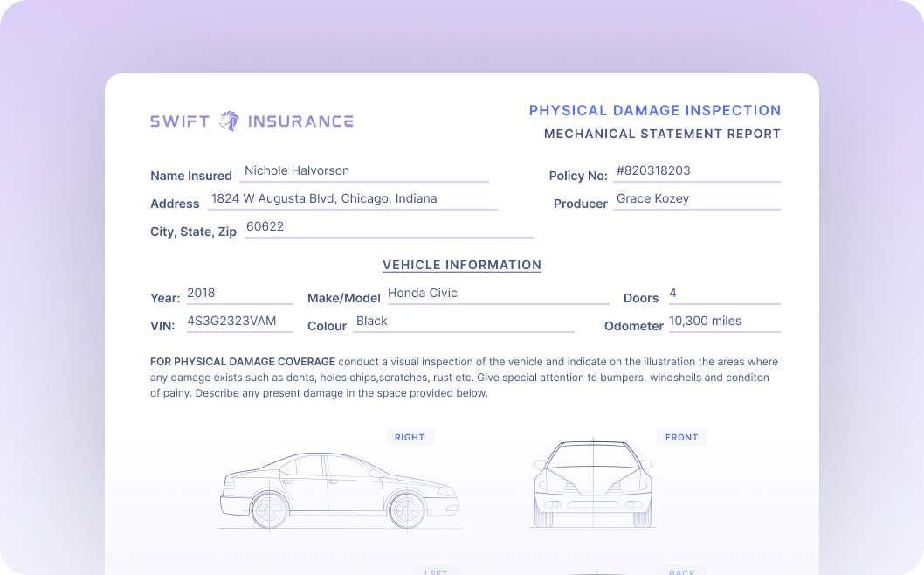Click the Colour field showing Black
The width and height of the screenshot is (924, 575).
463,321
